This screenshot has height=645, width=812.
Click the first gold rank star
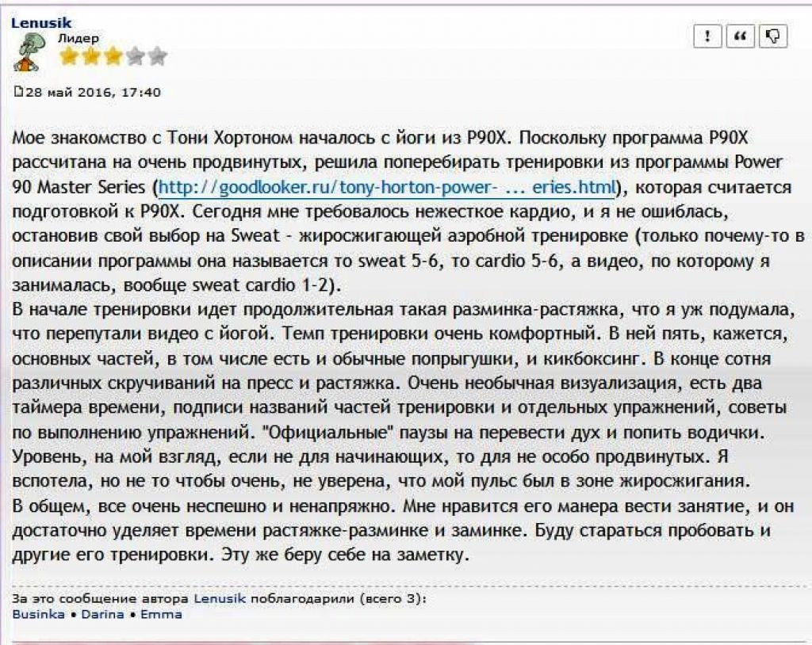(69, 56)
